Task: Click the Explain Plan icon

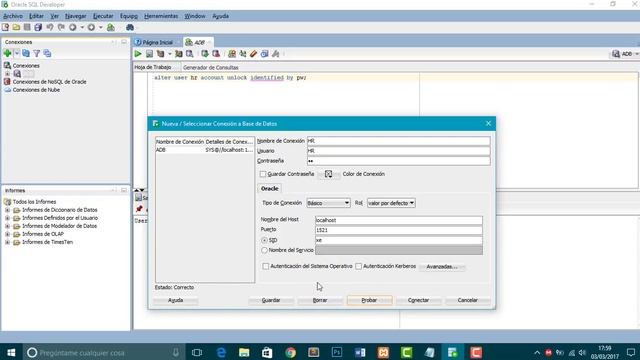Action: point(160,54)
